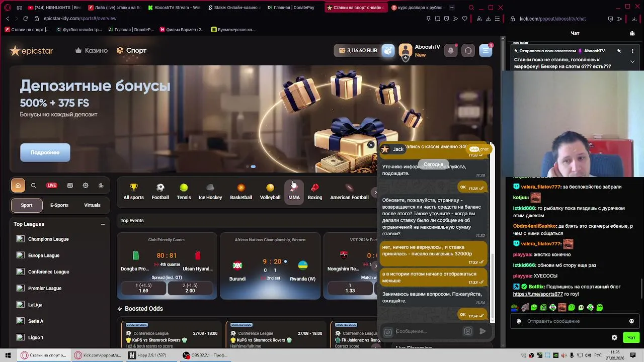Switch to AbooshTV Stream browser tab
644x362 pixels.
[x=174, y=8]
